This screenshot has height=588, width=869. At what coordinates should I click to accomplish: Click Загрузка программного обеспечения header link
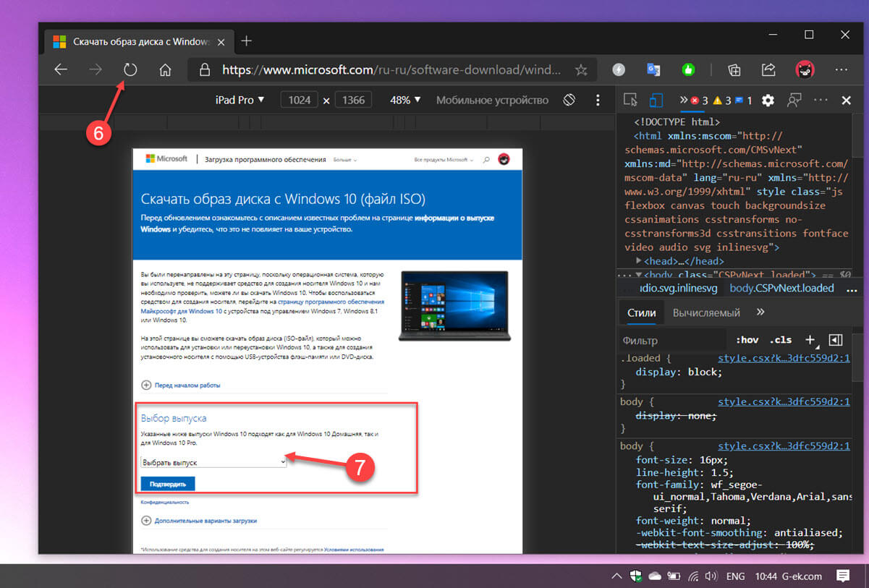point(265,159)
